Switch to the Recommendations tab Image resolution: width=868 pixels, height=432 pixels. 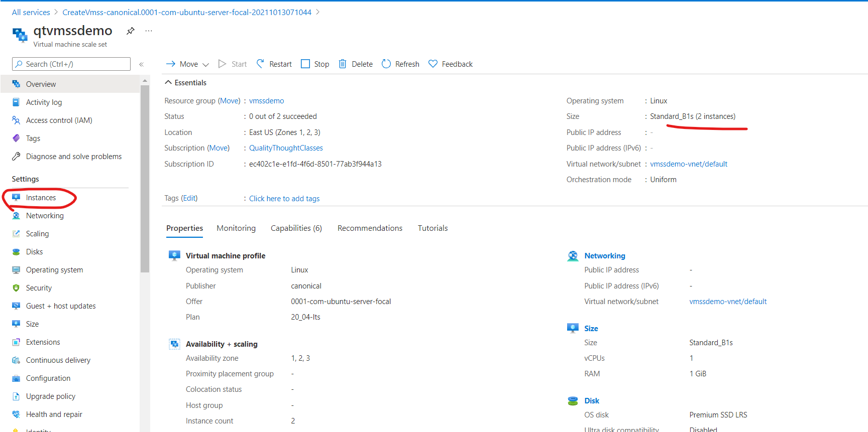point(370,228)
